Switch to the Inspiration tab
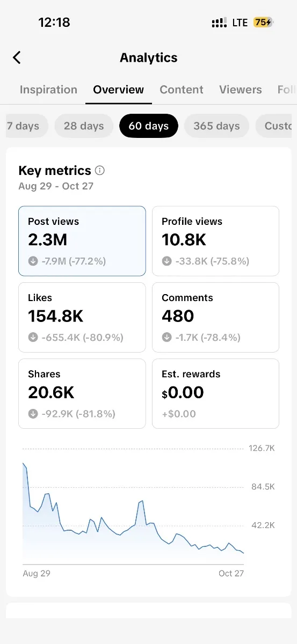 click(x=48, y=90)
